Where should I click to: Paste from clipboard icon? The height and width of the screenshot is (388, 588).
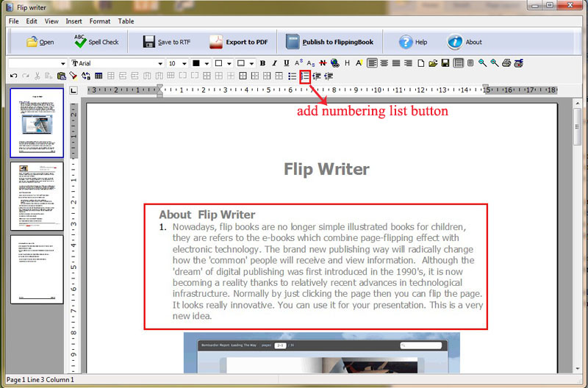tap(61, 76)
